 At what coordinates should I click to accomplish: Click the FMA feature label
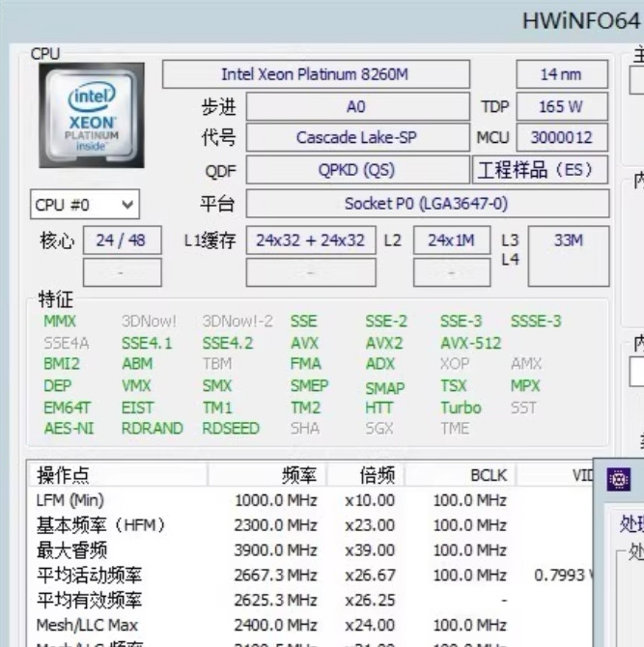pos(306,363)
